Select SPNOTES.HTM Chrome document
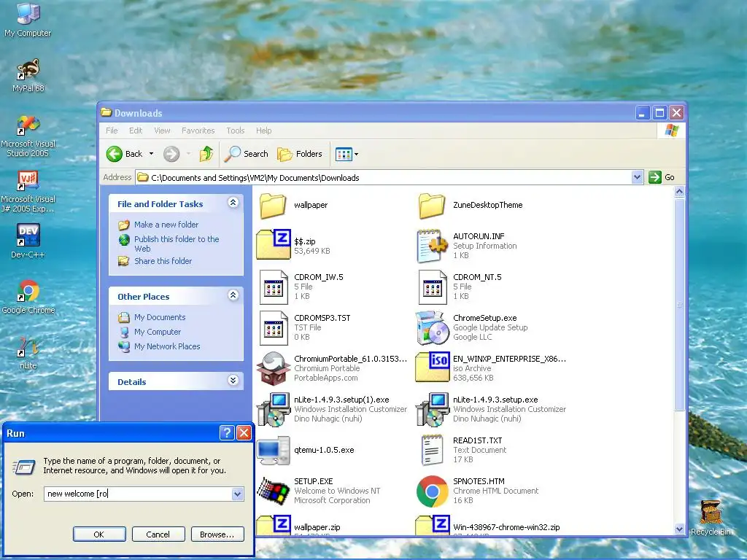This screenshot has width=747, height=560. [477, 491]
